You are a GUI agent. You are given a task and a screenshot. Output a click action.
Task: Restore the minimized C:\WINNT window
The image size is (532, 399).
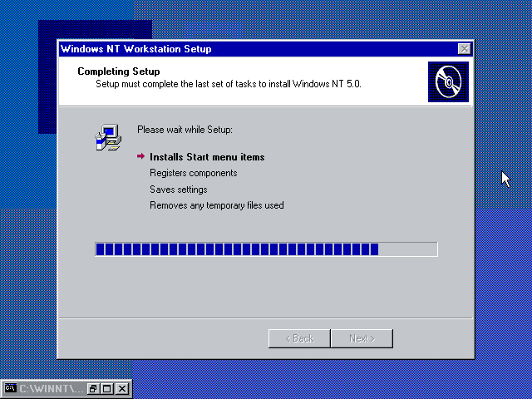[92, 388]
